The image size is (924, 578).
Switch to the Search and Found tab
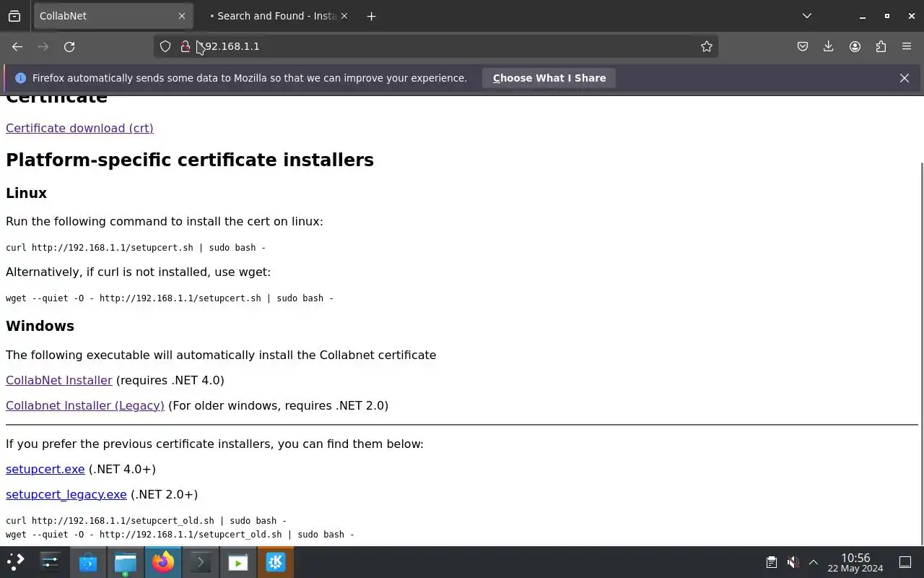(275, 16)
